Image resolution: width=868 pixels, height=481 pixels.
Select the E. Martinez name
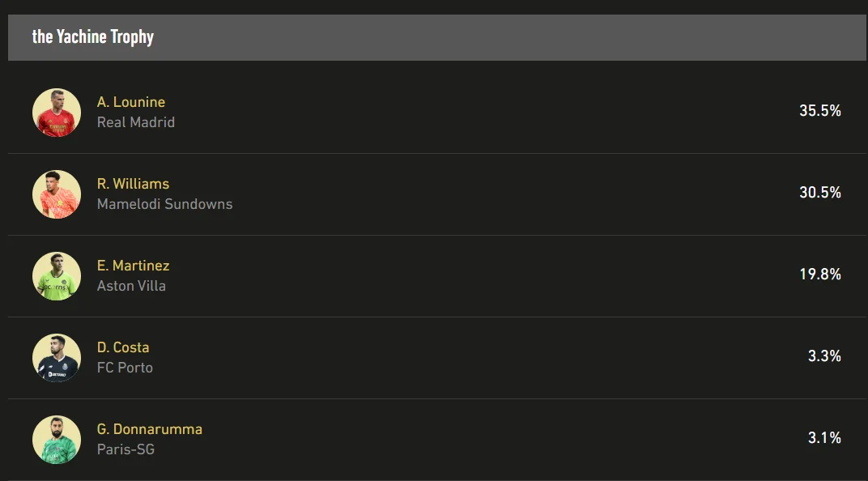tap(133, 266)
